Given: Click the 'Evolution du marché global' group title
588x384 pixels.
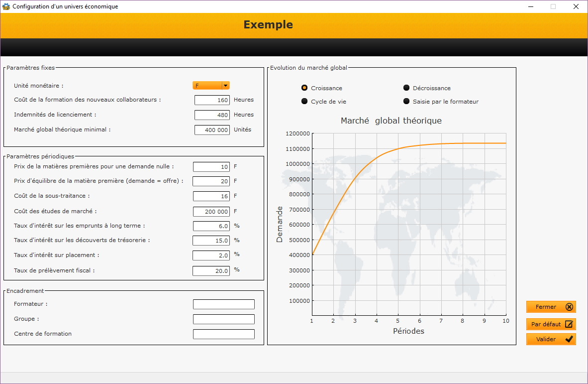Looking at the screenshot, I should 308,68.
